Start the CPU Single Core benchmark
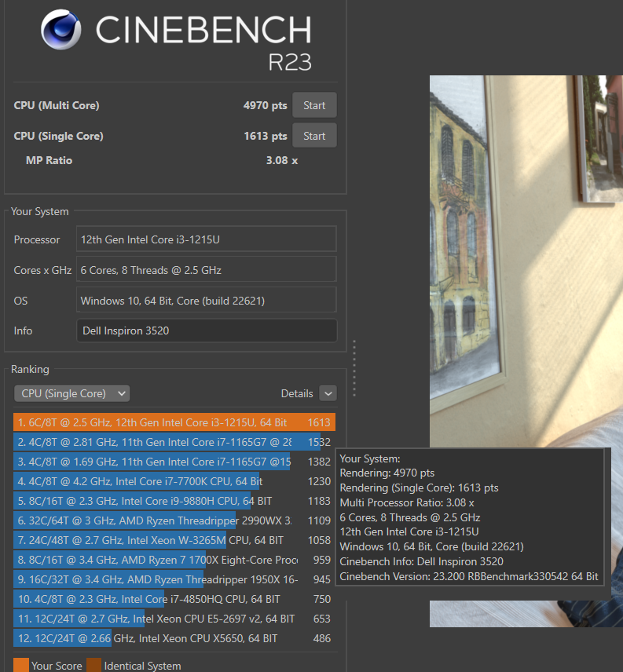The width and height of the screenshot is (623, 672). click(x=314, y=136)
